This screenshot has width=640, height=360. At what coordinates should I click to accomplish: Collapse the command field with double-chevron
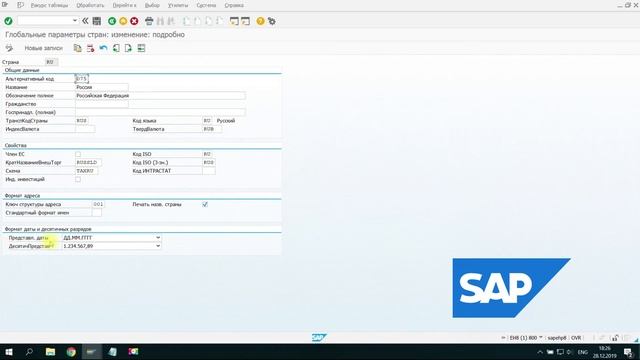click(85, 21)
